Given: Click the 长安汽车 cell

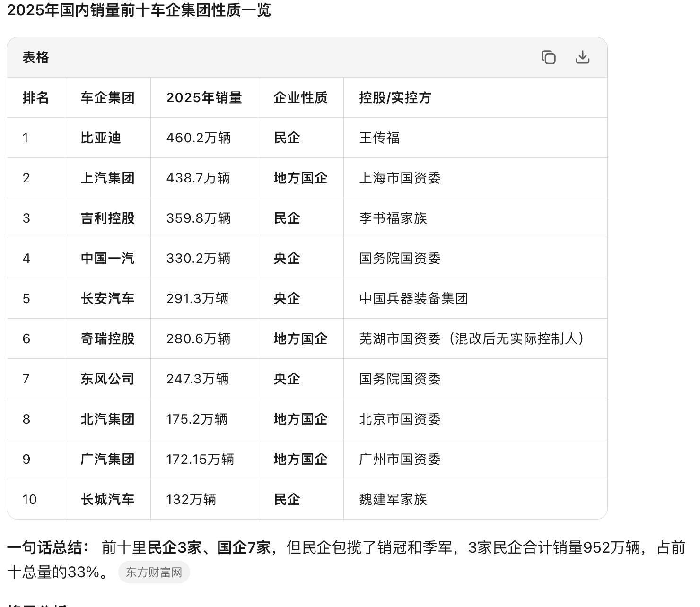Looking at the screenshot, I should point(108,298).
